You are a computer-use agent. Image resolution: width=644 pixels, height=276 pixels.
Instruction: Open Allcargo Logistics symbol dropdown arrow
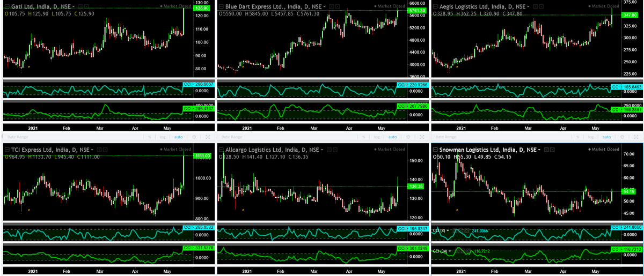(x=321, y=150)
